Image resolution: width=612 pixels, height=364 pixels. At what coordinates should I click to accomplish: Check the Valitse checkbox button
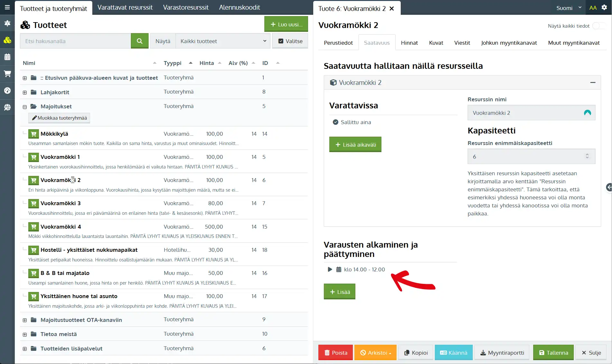pos(290,41)
